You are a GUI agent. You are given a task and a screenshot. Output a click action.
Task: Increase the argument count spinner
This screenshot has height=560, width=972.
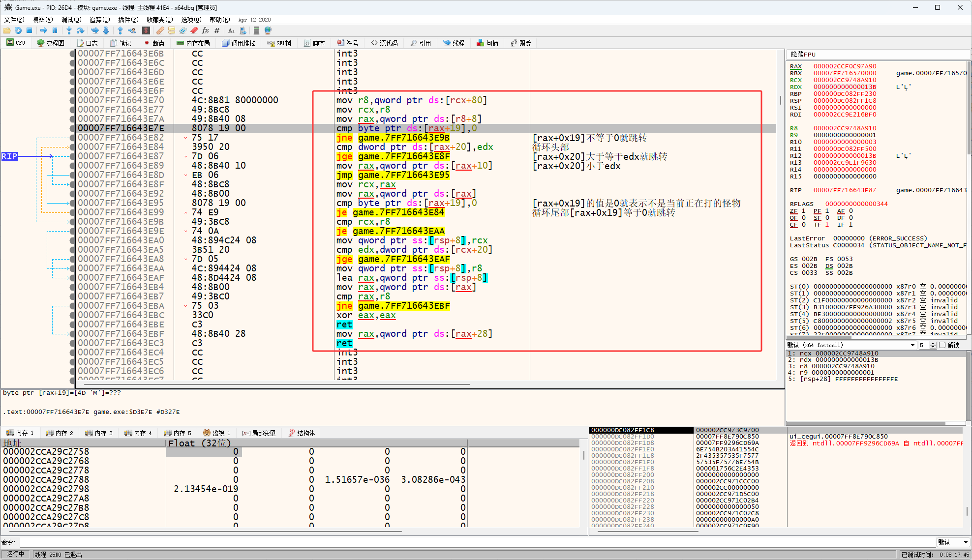(x=933, y=344)
